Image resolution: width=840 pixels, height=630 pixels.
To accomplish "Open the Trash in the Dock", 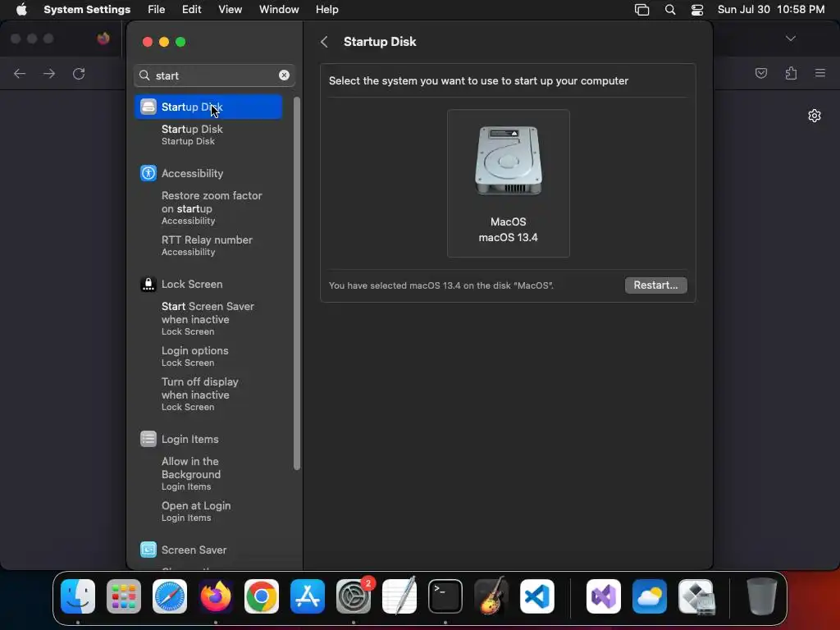I will tap(762, 596).
